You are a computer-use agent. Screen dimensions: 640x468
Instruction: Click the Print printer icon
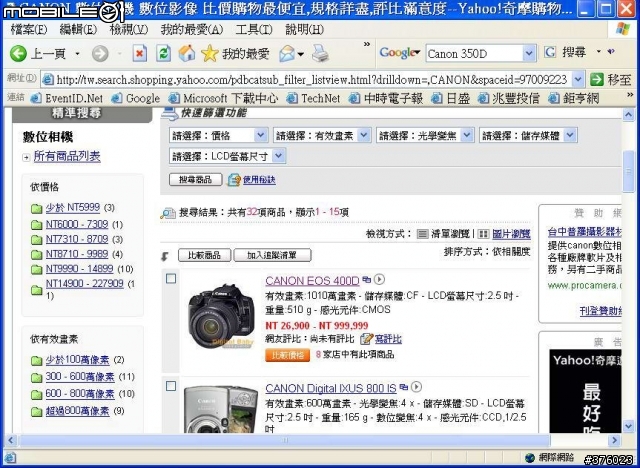(x=320, y=53)
